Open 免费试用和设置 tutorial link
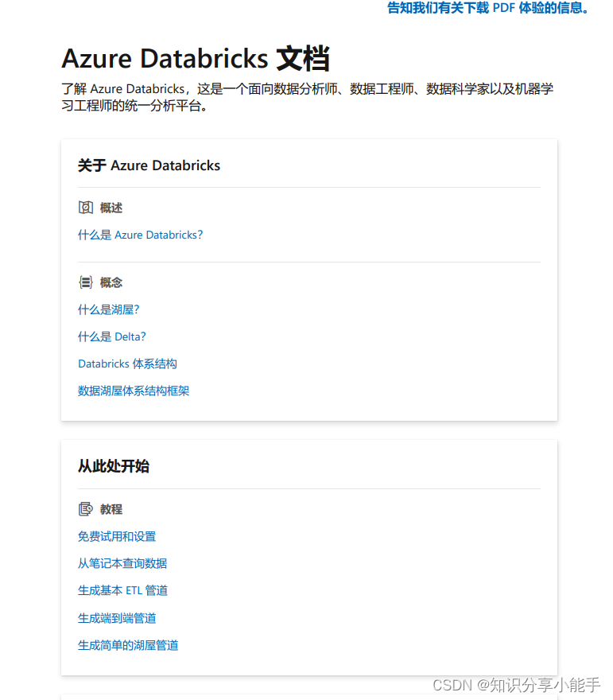Screen dimensions: 613x700 click(x=117, y=536)
